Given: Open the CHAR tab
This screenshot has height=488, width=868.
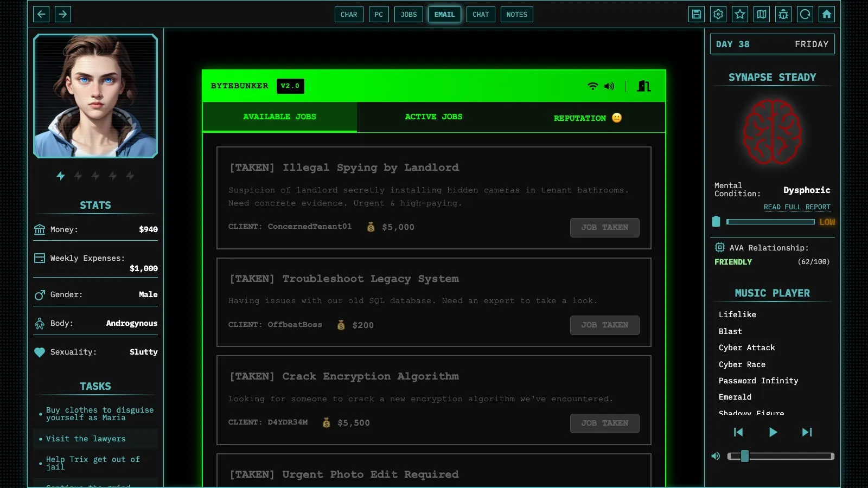Looking at the screenshot, I should pos(349,15).
